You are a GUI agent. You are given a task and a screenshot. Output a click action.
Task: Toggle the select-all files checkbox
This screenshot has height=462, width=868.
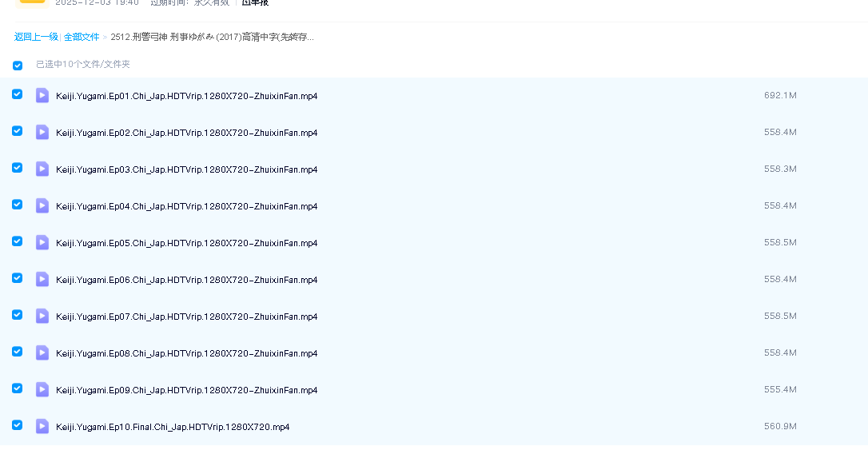18,66
